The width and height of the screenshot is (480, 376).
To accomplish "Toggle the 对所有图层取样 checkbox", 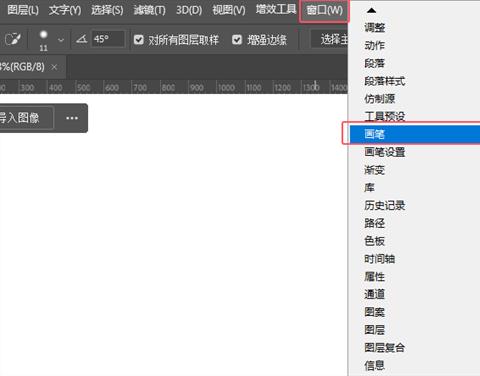I will click(139, 40).
